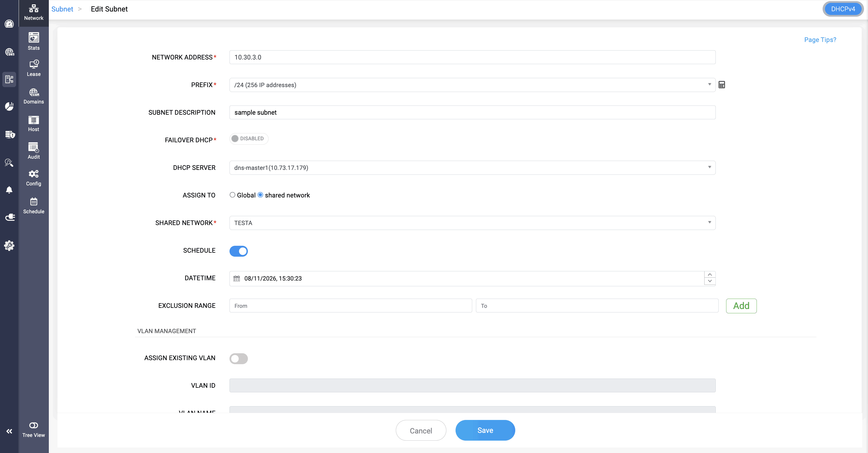Click the DHCPv4 button

tap(843, 9)
